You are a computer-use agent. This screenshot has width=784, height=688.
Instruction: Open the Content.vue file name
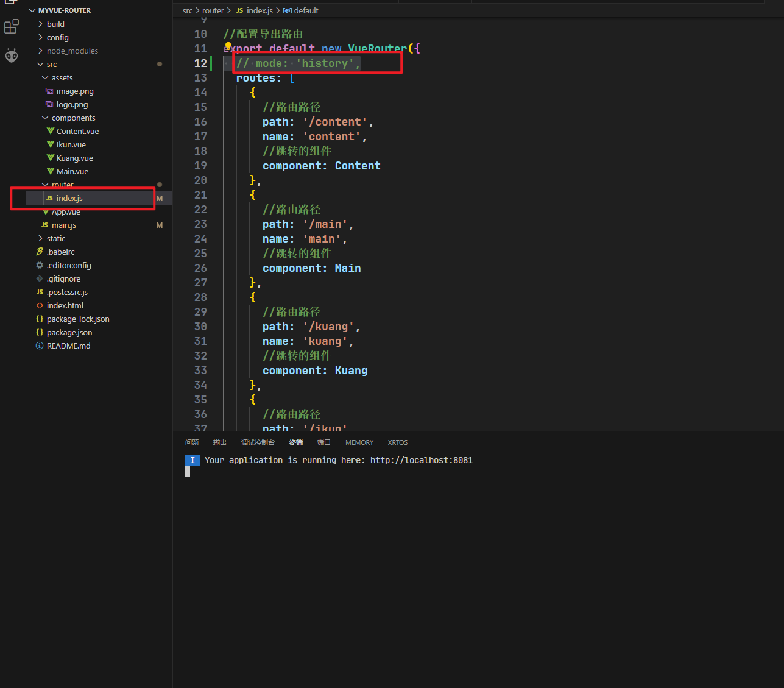(x=77, y=131)
